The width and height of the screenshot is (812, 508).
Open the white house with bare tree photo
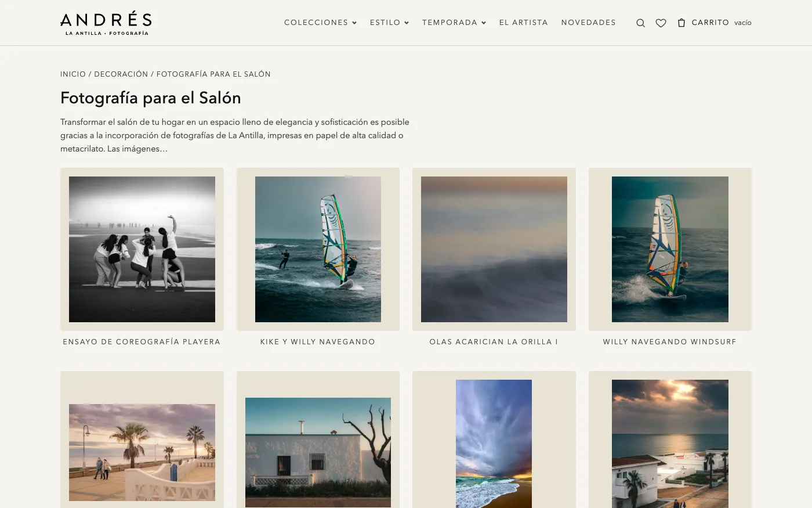coord(318,452)
